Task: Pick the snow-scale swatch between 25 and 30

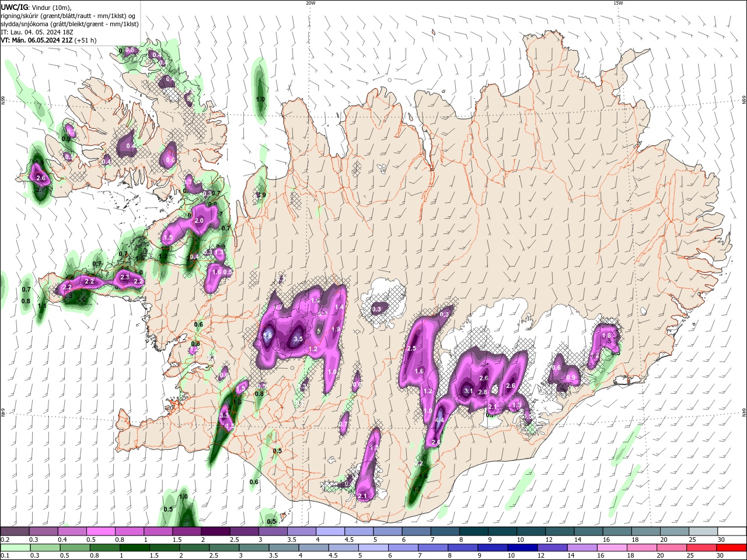Action: coord(704,531)
